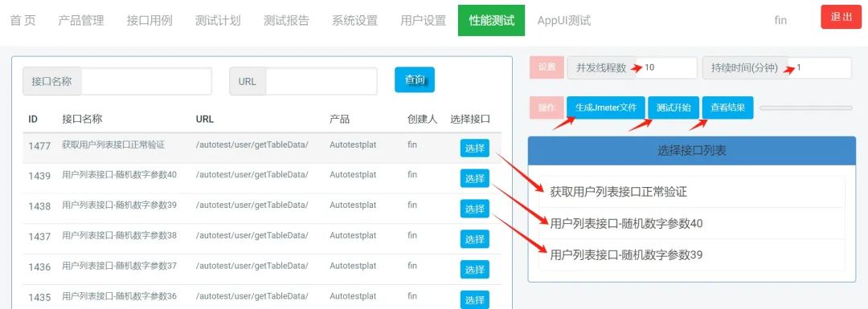This screenshot has width=868, height=309.
Task: Click the 产品 column header
Action: coord(339,119)
